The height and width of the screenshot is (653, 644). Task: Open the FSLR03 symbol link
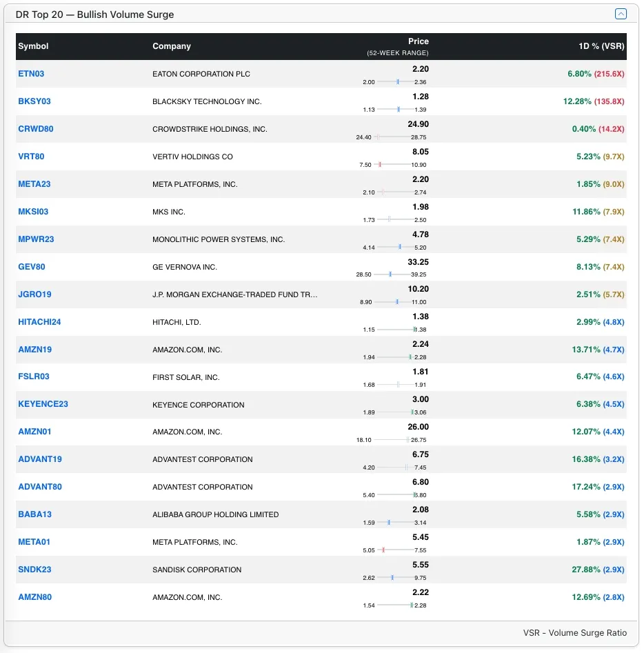[33, 376]
